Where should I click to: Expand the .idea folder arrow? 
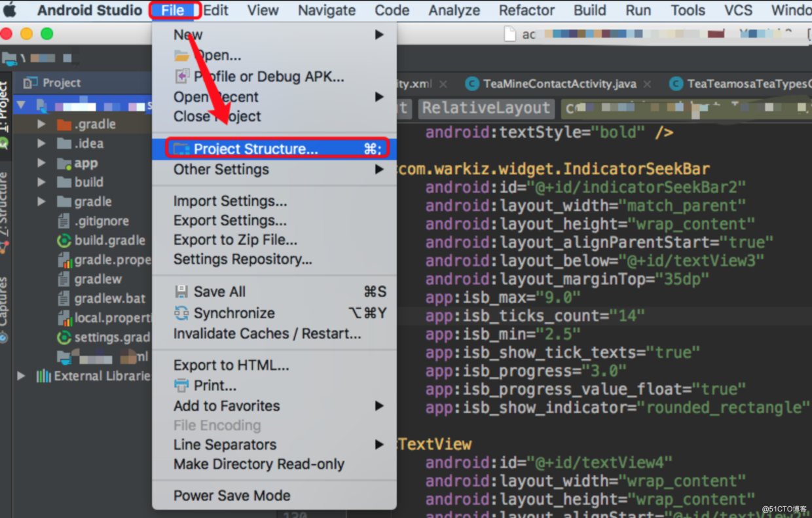(x=41, y=143)
